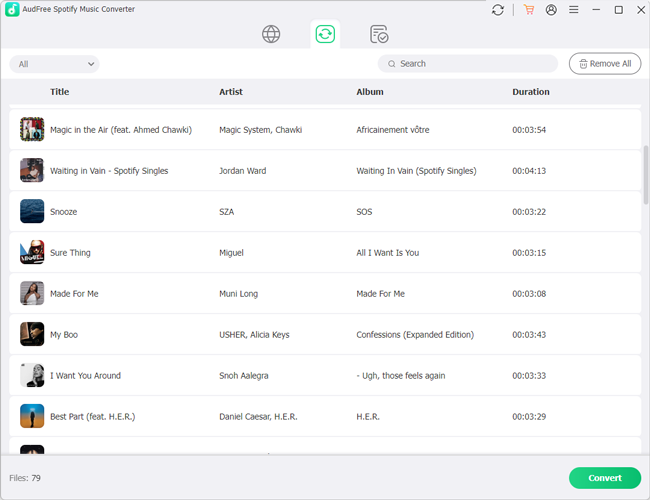Open the hamburger menu
The image size is (650, 500).
coord(573,10)
